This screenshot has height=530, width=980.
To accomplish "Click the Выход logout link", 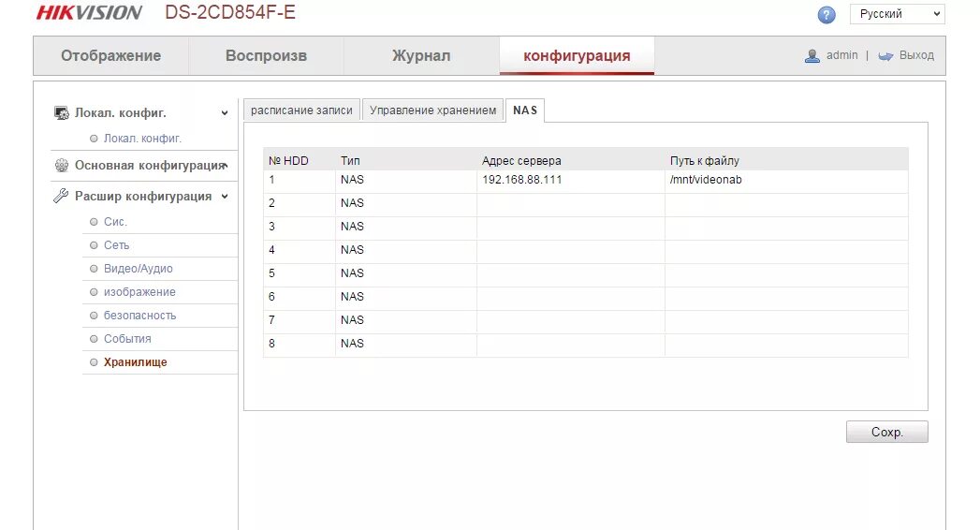I will click(x=916, y=55).
